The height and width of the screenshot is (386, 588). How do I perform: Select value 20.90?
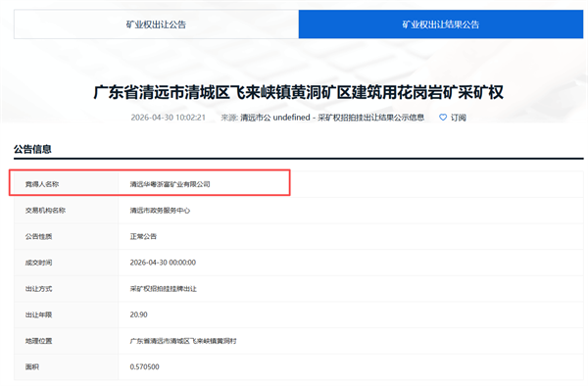139,314
